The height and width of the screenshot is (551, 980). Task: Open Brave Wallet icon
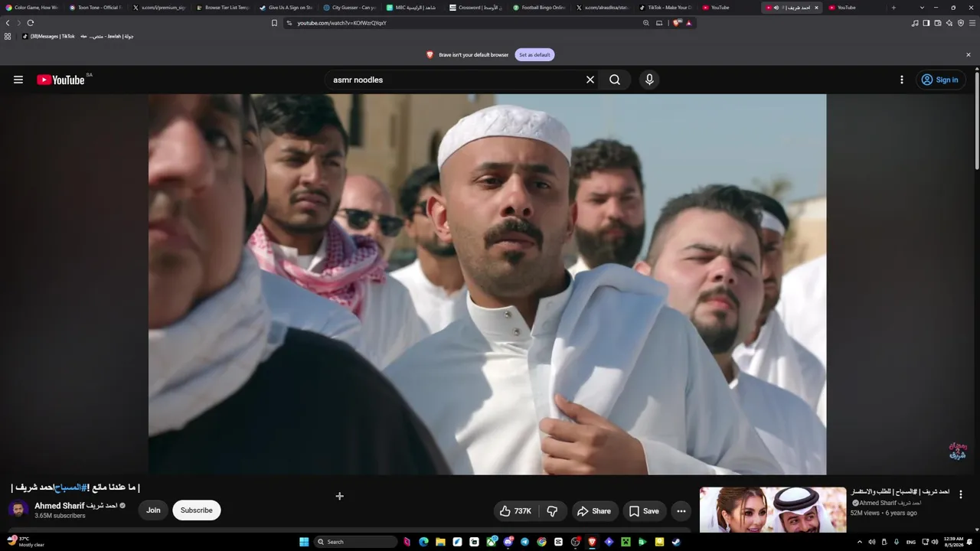click(938, 23)
